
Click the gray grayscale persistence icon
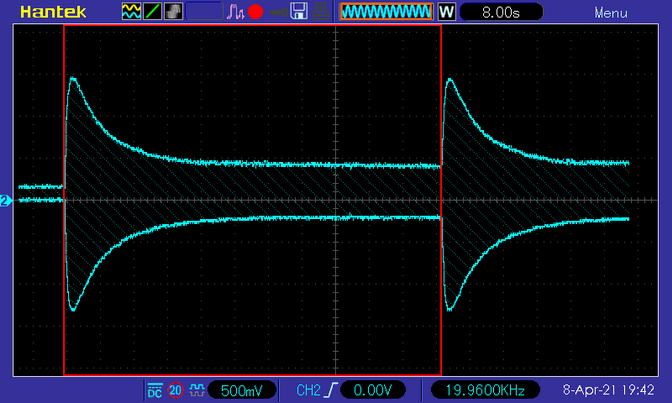click(174, 12)
